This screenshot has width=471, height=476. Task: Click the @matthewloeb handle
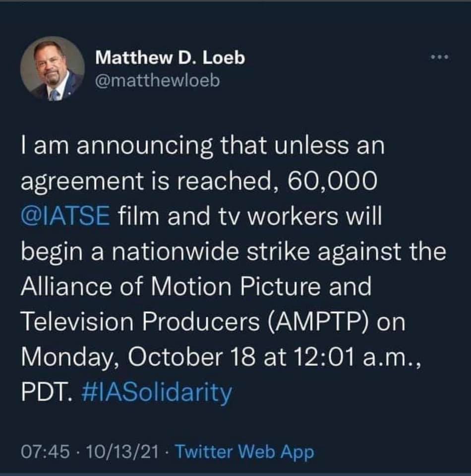click(157, 80)
